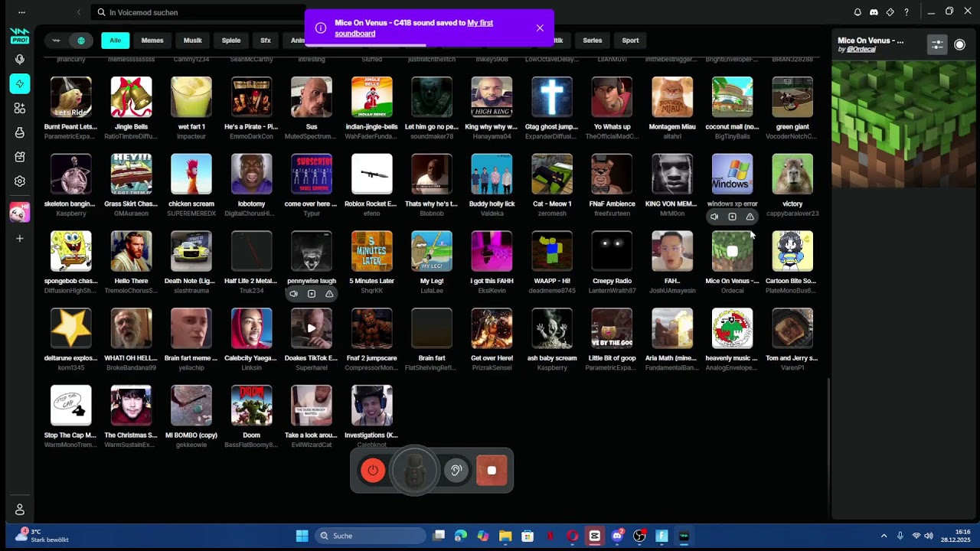Open the help question mark icon

click(906, 12)
